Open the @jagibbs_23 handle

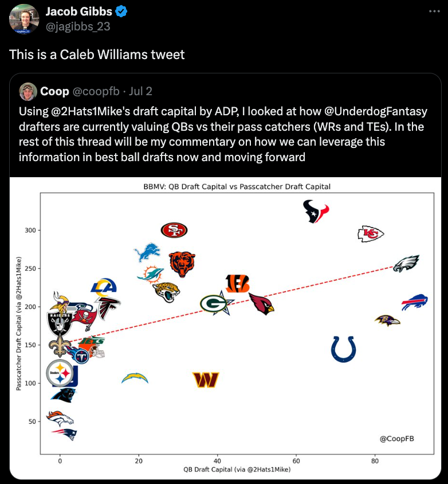click(78, 26)
